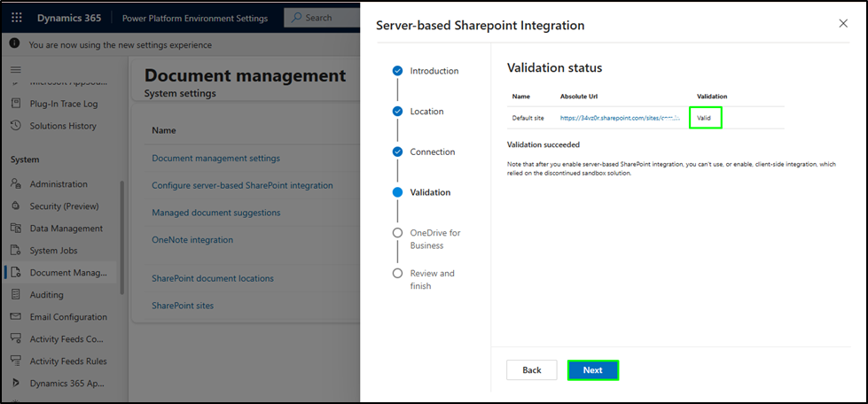This screenshot has width=868, height=404.
Task: Click the Data Management icon
Action: [x=16, y=229]
